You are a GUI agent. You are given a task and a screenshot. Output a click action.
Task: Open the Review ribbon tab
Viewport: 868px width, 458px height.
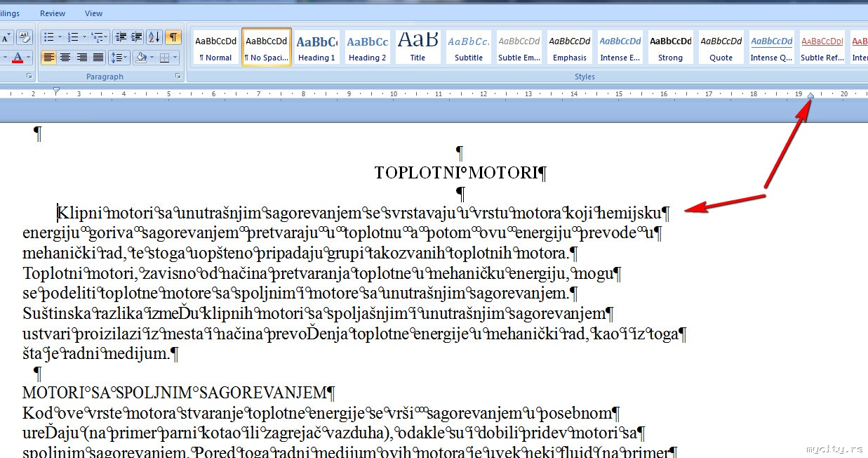coord(53,13)
